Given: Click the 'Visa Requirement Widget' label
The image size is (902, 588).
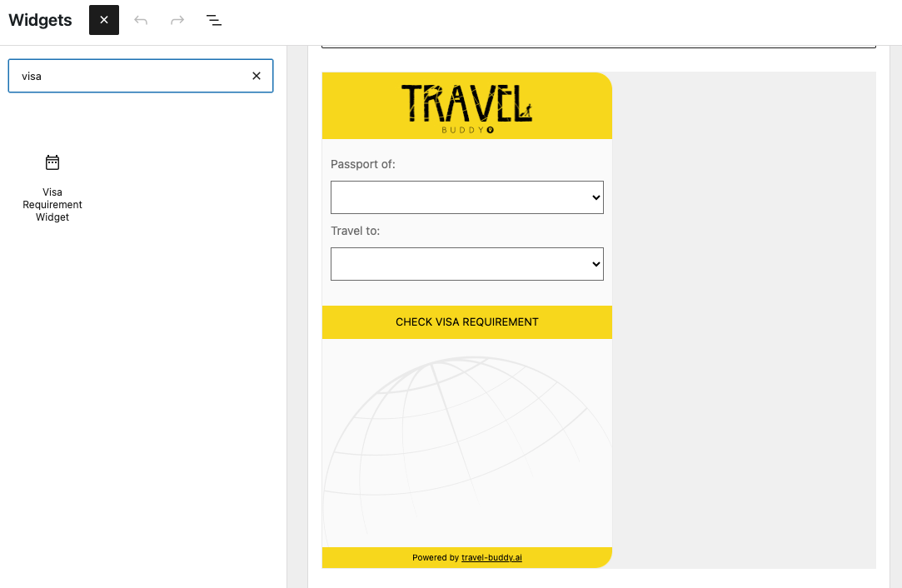Looking at the screenshot, I should 52,205.
